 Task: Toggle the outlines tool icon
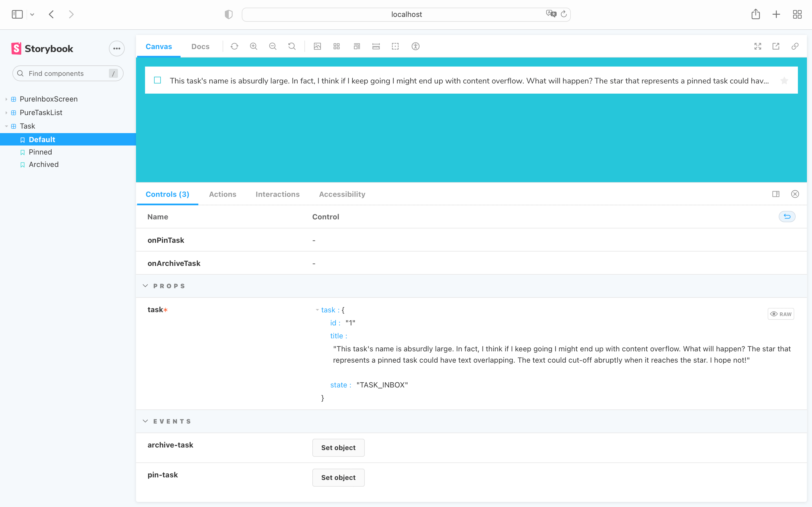point(395,46)
